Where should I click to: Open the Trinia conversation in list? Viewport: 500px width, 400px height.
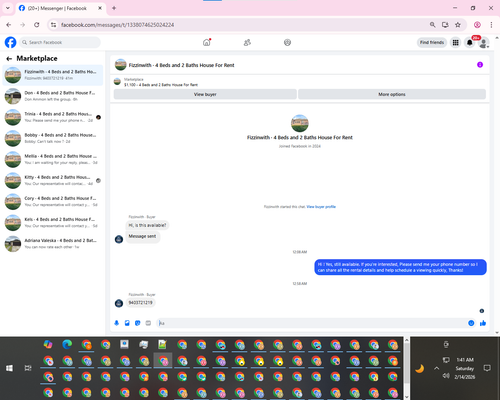click(53, 117)
